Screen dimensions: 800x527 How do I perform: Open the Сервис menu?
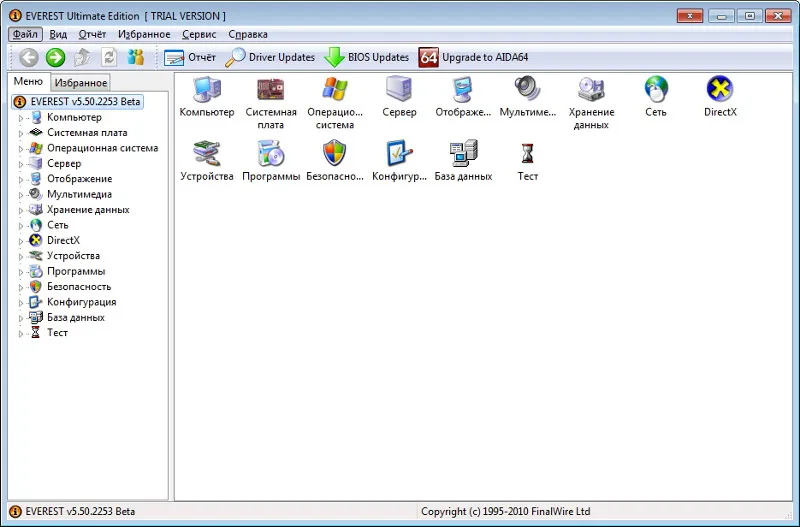[x=199, y=34]
